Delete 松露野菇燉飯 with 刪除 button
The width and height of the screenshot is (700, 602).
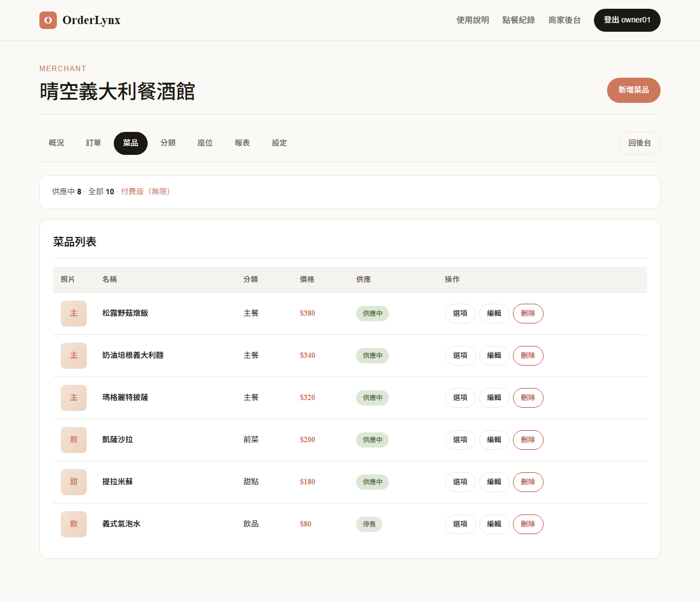[528, 314]
